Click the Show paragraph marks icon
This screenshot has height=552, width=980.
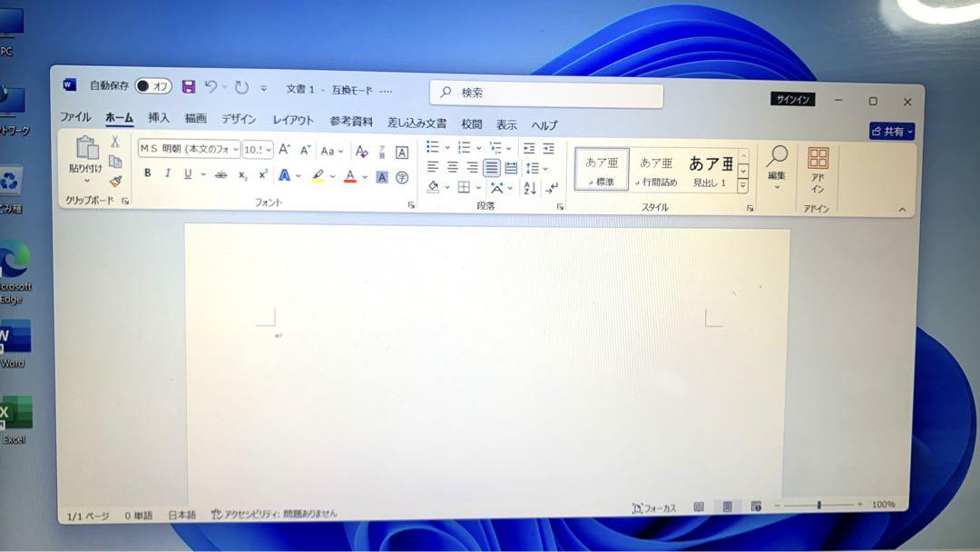552,188
